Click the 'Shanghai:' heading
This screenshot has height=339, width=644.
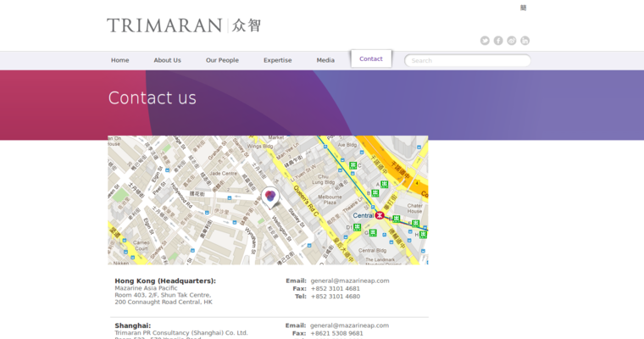[x=133, y=325]
